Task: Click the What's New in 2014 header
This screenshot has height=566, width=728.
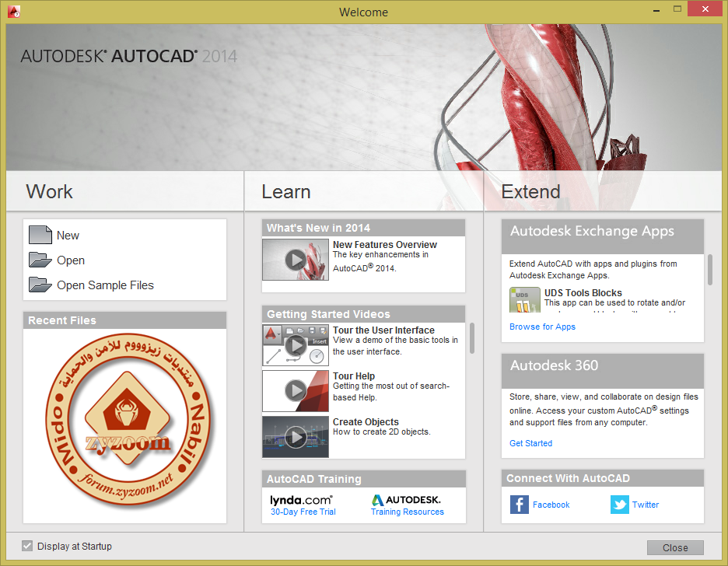Action: pyautogui.click(x=363, y=228)
